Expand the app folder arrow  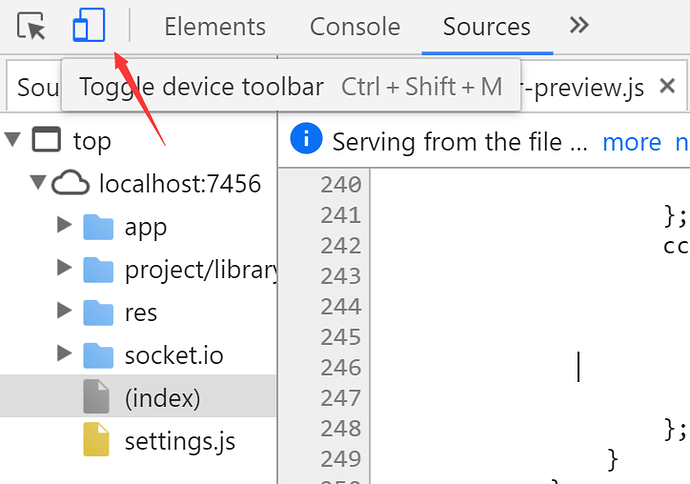(x=65, y=226)
